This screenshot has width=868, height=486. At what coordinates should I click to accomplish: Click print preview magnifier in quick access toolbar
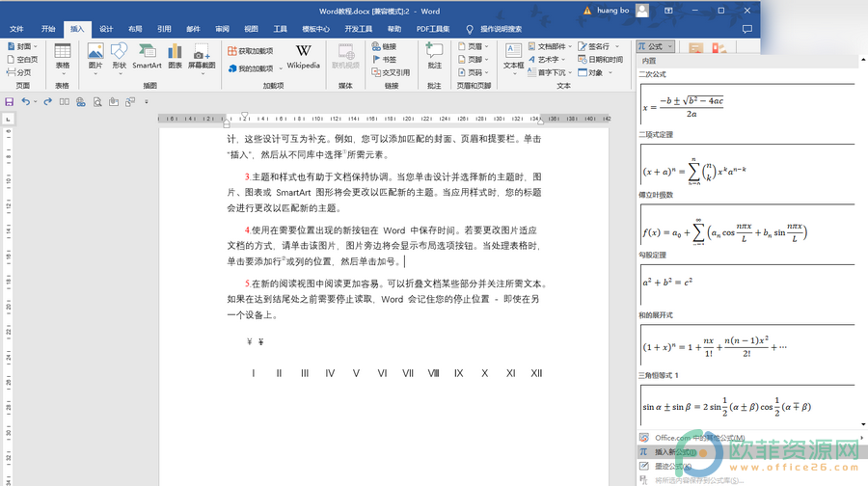coord(97,102)
